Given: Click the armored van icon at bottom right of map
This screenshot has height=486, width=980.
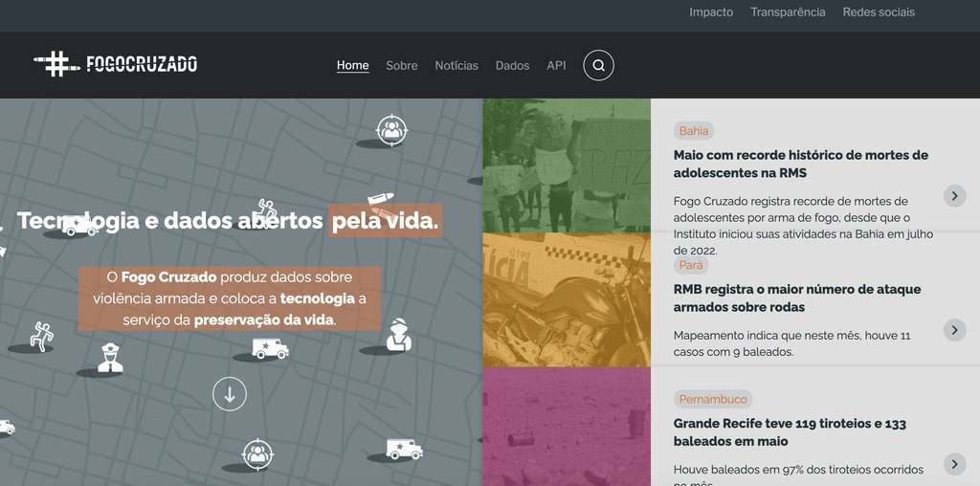Looking at the screenshot, I should pos(404,449).
